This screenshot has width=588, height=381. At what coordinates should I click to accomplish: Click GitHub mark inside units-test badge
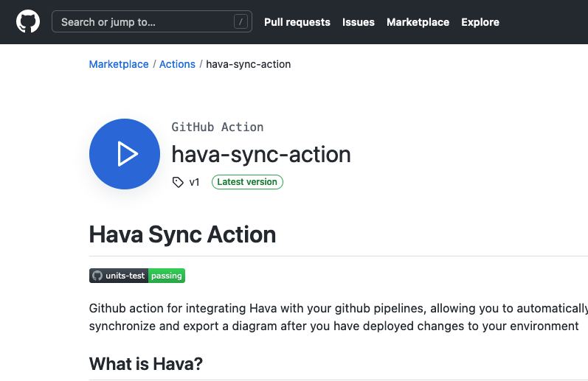tap(97, 276)
